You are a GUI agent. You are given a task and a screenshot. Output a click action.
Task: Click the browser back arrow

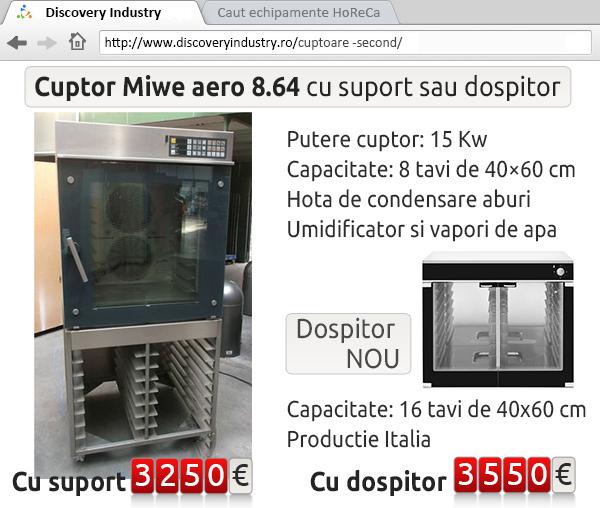point(17,42)
